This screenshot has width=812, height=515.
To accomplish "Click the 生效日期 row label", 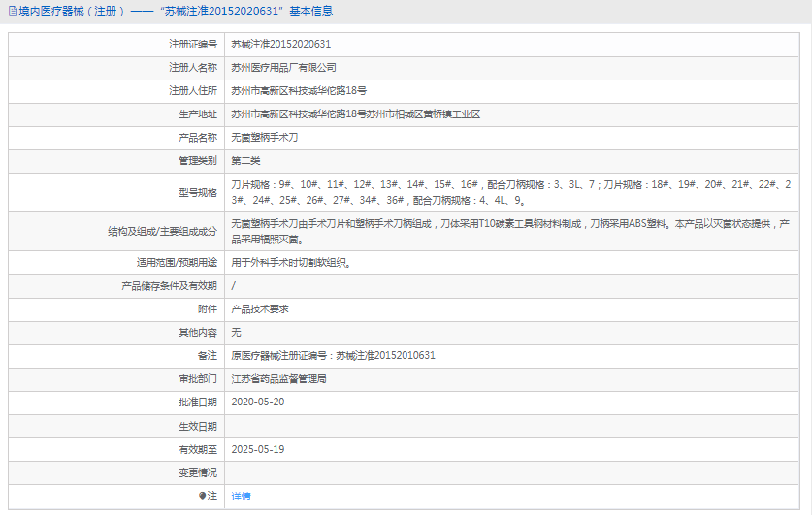I will [198, 427].
